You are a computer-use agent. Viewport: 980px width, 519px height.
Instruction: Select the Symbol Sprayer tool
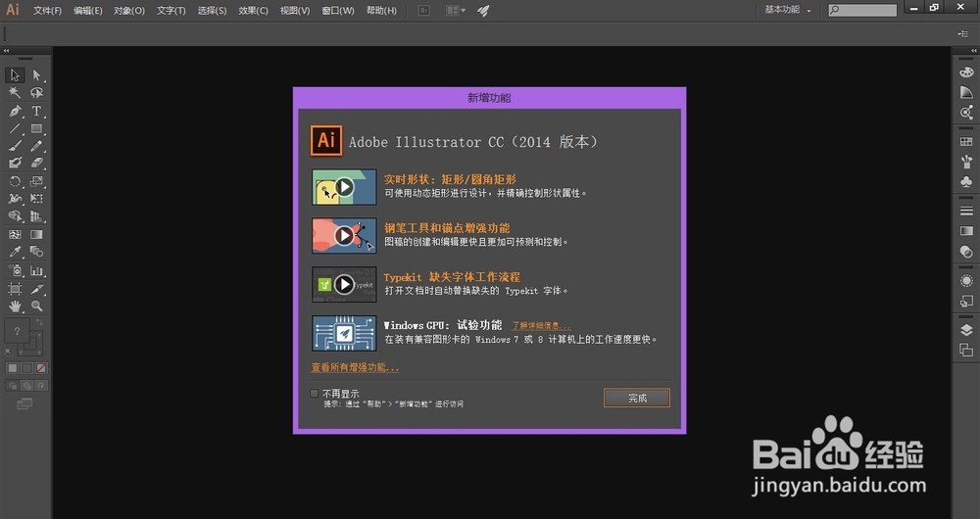coord(15,271)
